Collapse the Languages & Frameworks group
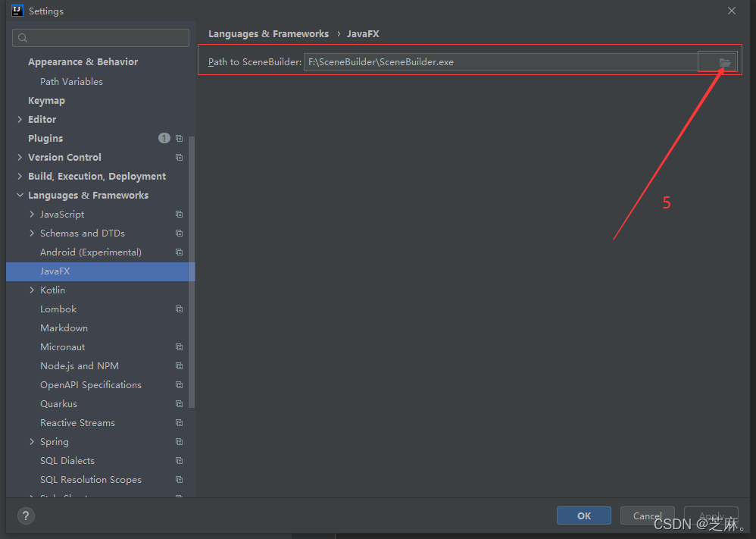Screen dimensions: 756x539 (x=20, y=195)
